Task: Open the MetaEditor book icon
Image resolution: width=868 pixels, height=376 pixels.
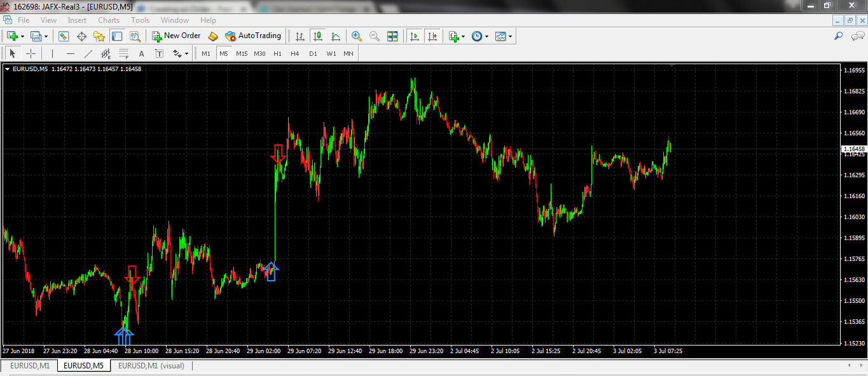Action: [213, 36]
